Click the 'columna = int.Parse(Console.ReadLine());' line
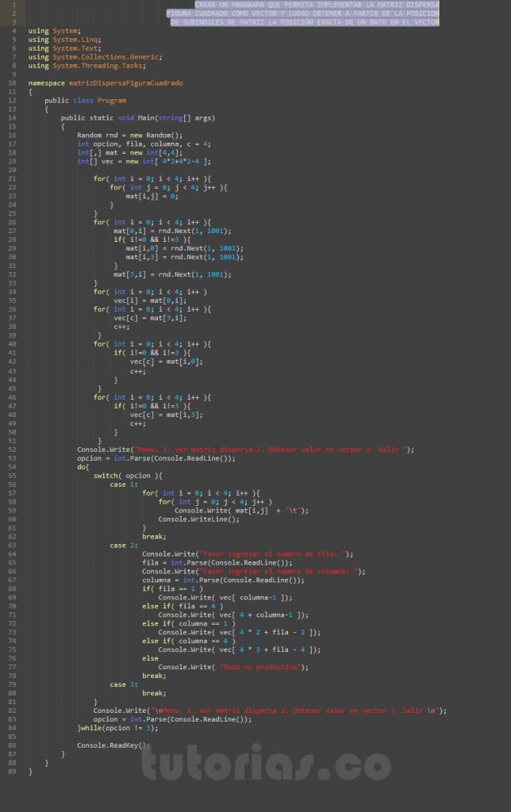 click(224, 580)
